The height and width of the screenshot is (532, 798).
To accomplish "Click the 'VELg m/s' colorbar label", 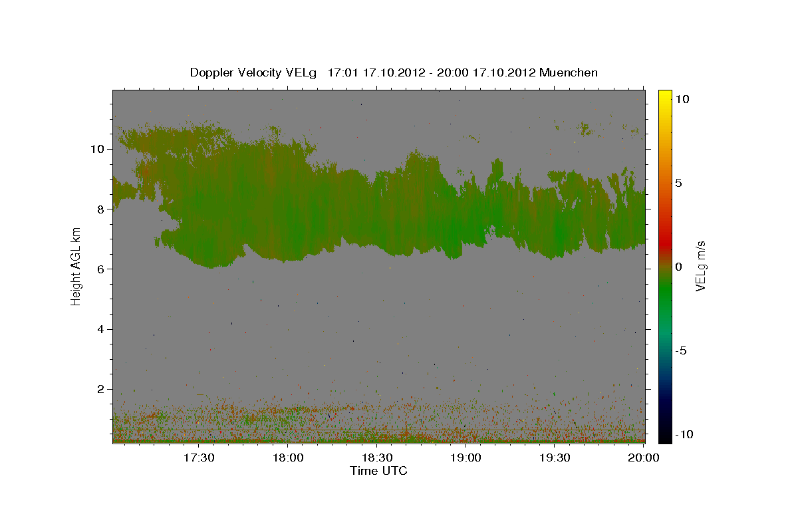I will click(x=700, y=266).
